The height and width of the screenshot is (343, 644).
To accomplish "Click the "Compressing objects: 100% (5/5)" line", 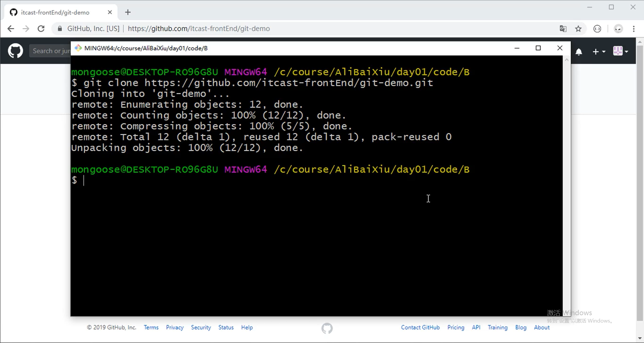I will [x=212, y=126].
